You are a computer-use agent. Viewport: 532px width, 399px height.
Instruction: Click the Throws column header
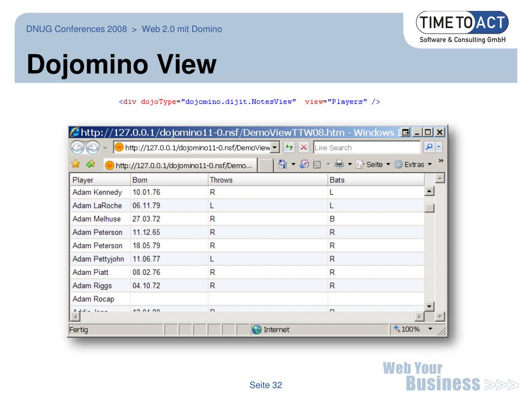pos(268,180)
